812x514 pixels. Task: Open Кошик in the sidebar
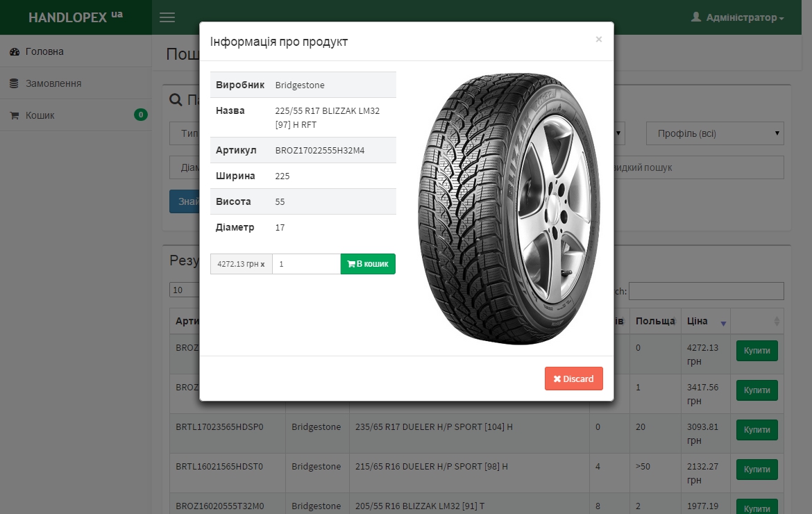pos(40,115)
